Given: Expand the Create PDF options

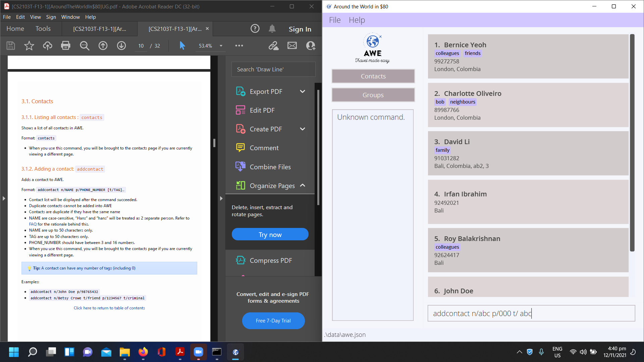Looking at the screenshot, I should [303, 129].
